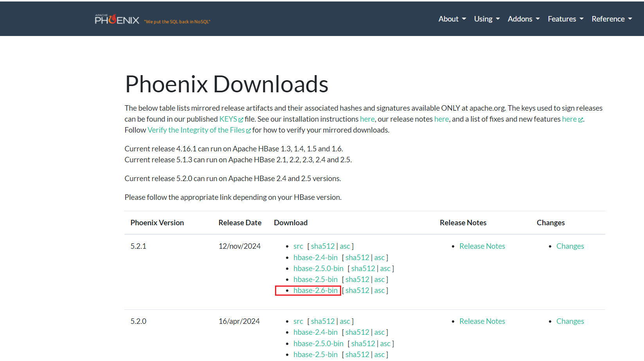
Task: Open sha512 for 5.2.0 src
Action: coord(323,321)
